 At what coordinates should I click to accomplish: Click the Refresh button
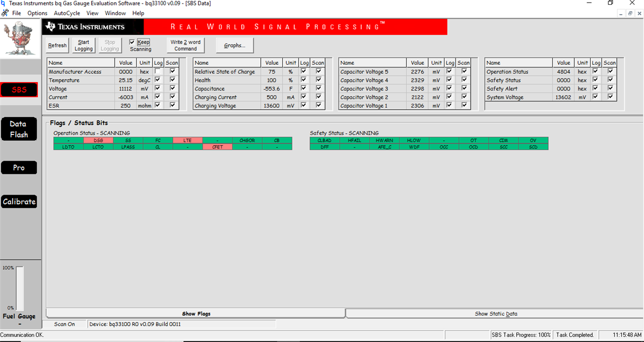click(57, 45)
